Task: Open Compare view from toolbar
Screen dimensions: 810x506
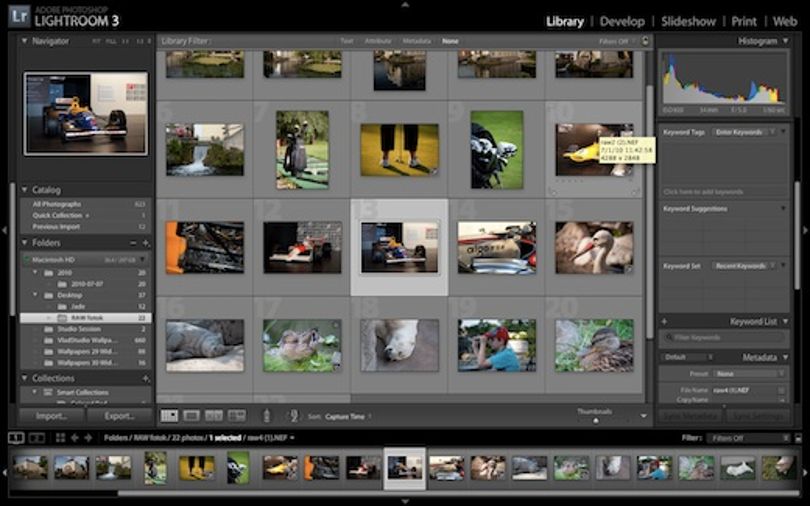Action: pos(214,416)
